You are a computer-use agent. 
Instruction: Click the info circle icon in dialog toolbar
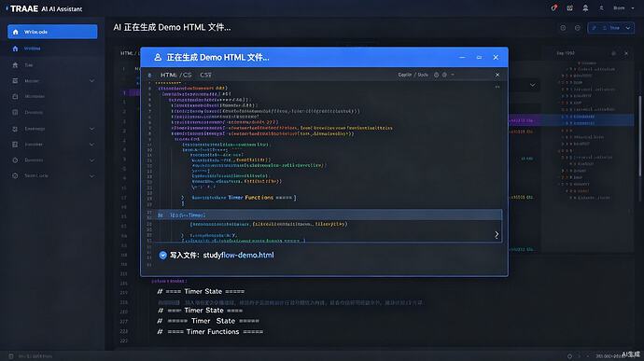436,75
